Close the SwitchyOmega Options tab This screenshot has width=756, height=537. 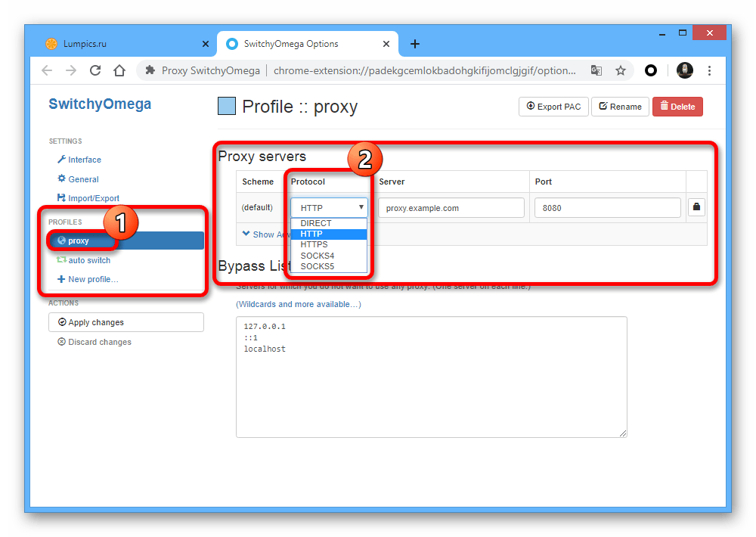point(386,44)
